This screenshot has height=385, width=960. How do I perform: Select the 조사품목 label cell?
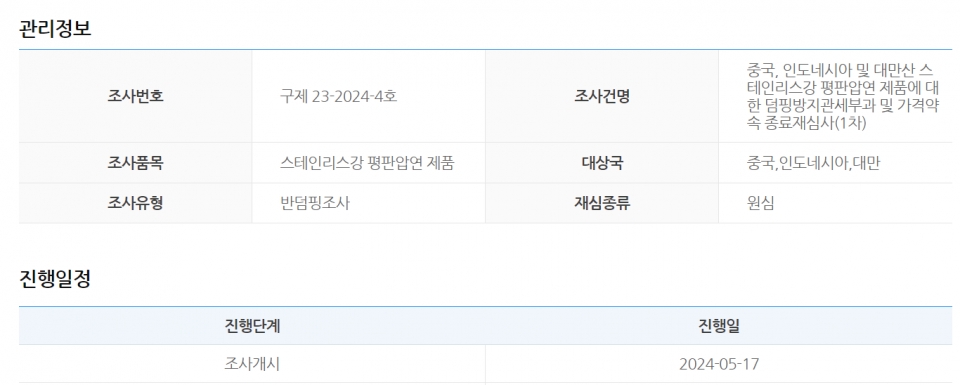(135, 163)
